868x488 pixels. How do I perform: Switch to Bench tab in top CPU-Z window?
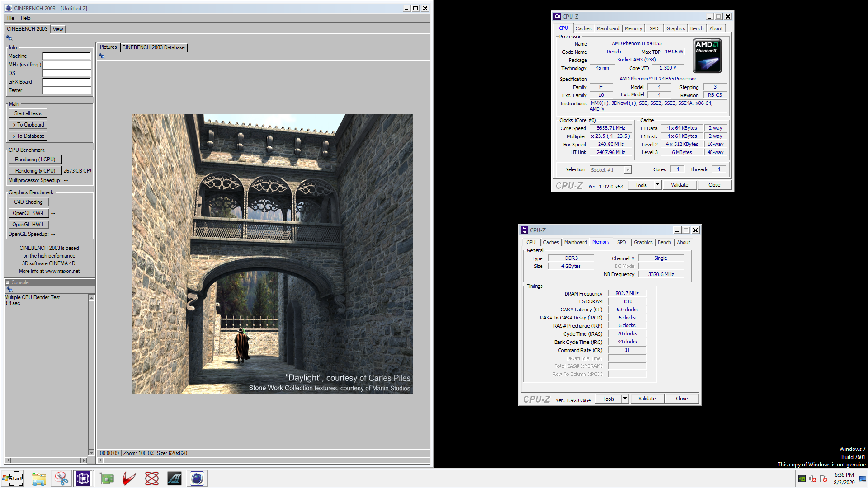(x=697, y=28)
